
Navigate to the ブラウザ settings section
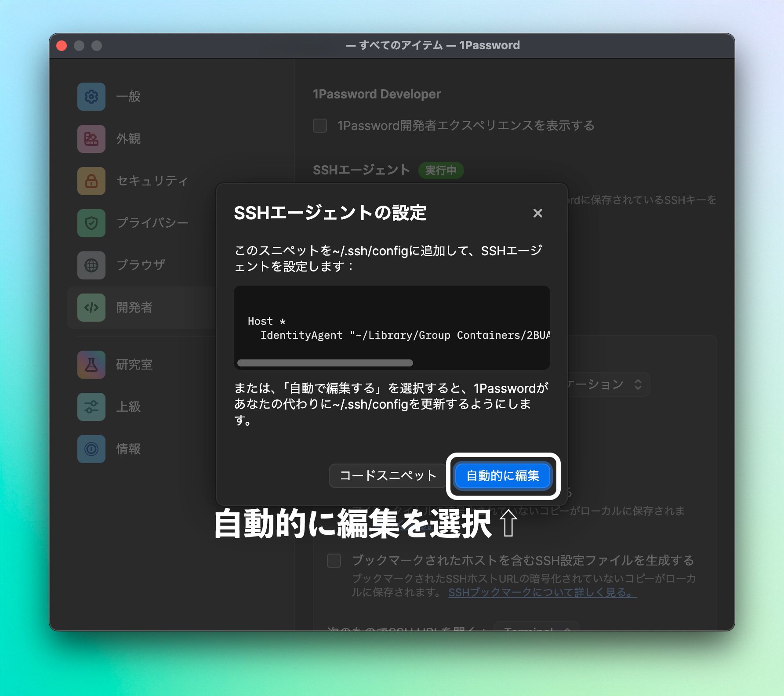click(x=141, y=265)
